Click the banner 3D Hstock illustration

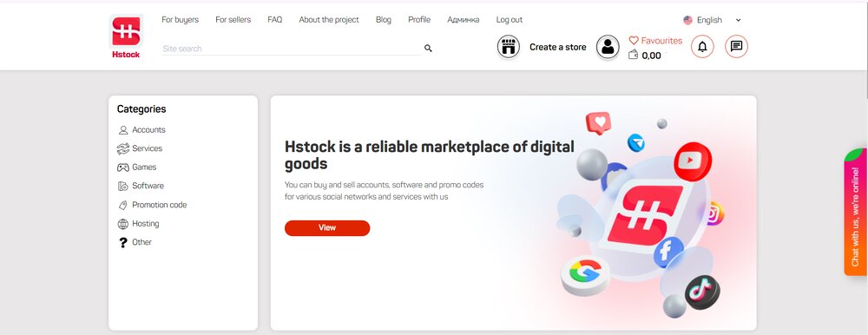click(x=641, y=214)
